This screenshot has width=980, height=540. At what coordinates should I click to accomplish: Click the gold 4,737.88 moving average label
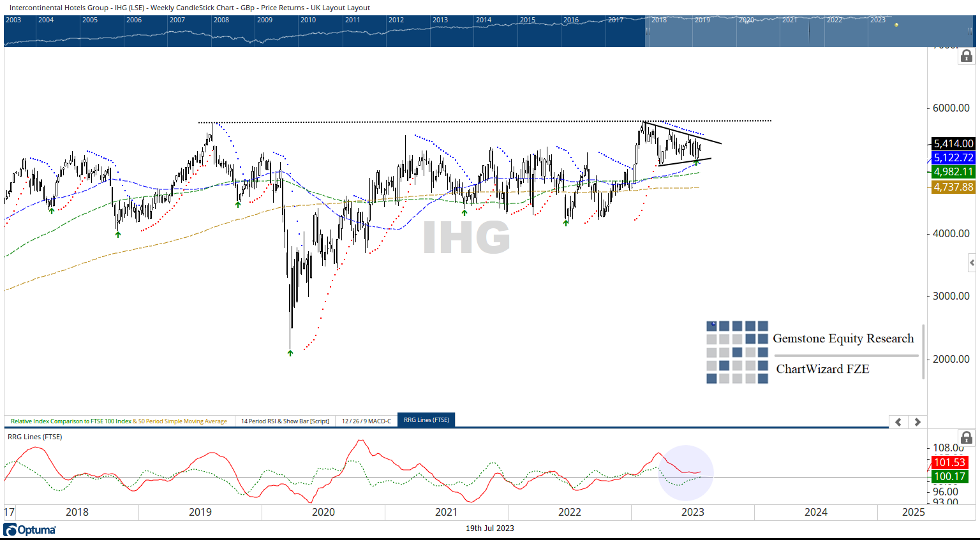(x=953, y=187)
